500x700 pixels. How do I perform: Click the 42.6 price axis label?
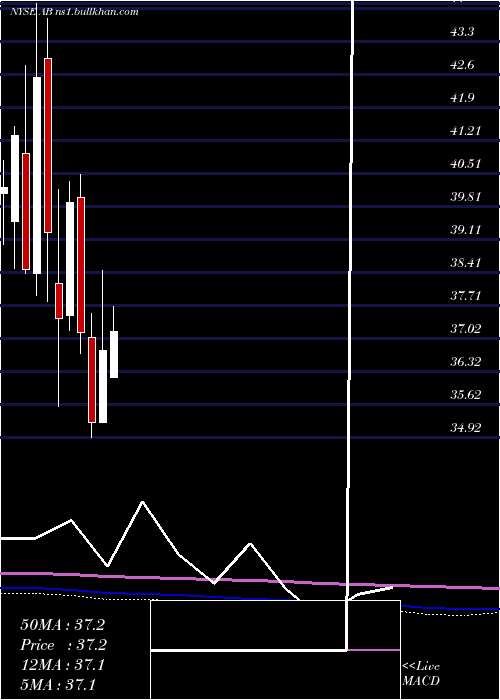(x=462, y=65)
